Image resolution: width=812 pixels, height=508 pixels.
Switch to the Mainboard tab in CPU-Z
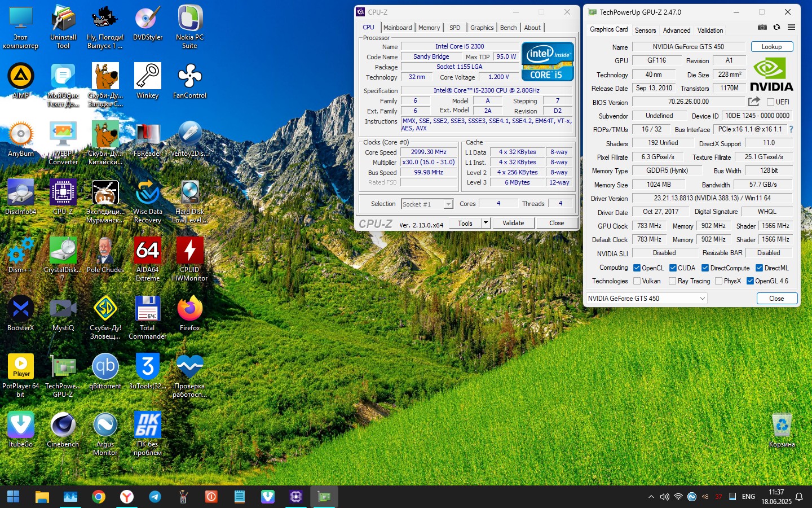[398, 28]
